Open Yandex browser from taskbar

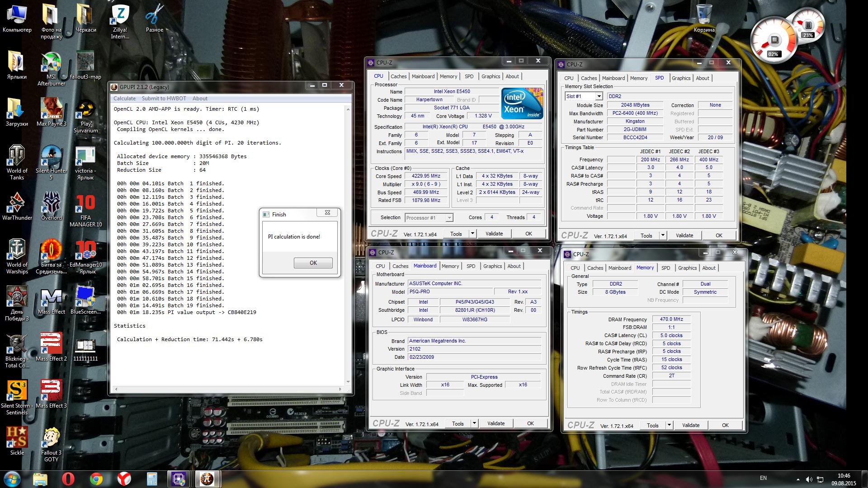coord(124,479)
